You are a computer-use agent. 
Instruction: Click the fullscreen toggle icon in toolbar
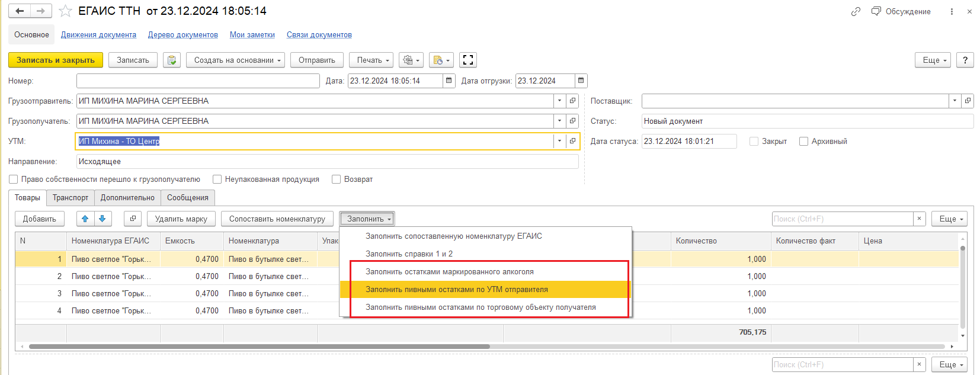click(468, 60)
